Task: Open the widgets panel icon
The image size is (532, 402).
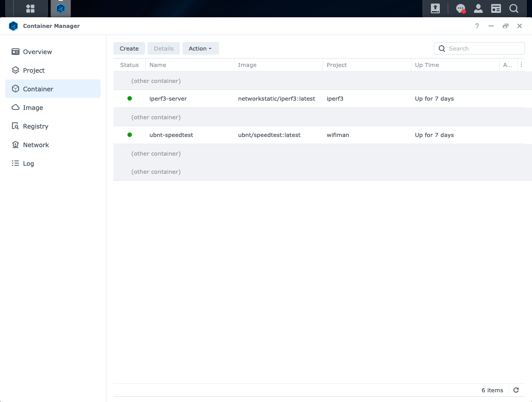Action: (x=496, y=8)
